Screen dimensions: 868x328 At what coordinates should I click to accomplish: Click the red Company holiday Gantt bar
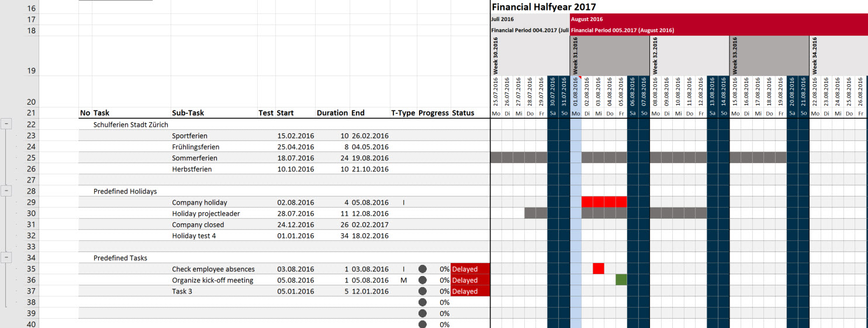click(x=604, y=202)
